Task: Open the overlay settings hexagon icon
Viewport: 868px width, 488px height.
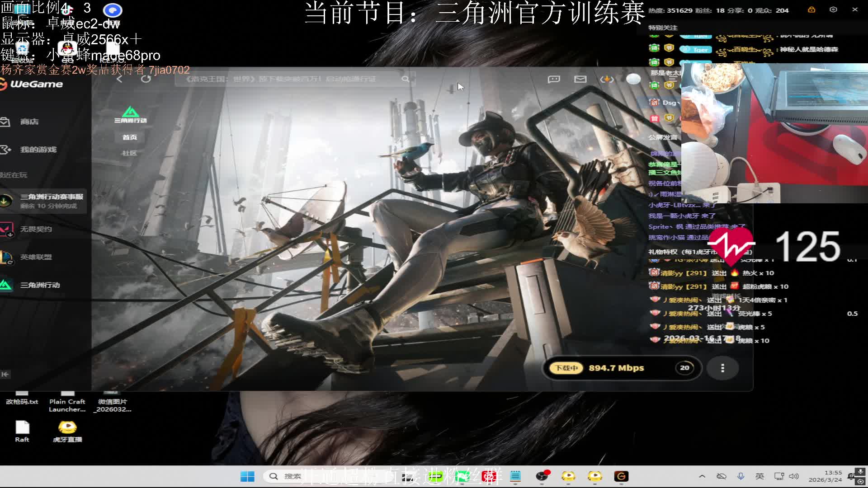Action: click(x=833, y=9)
